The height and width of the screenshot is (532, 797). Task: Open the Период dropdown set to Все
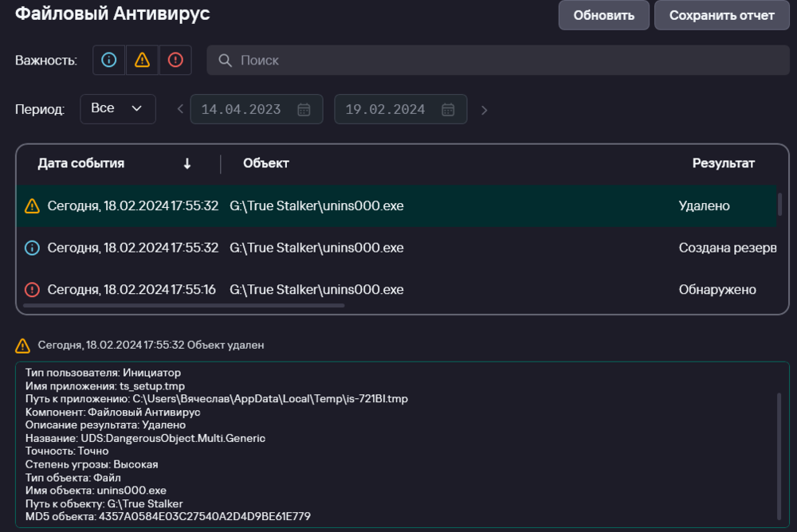click(x=117, y=109)
